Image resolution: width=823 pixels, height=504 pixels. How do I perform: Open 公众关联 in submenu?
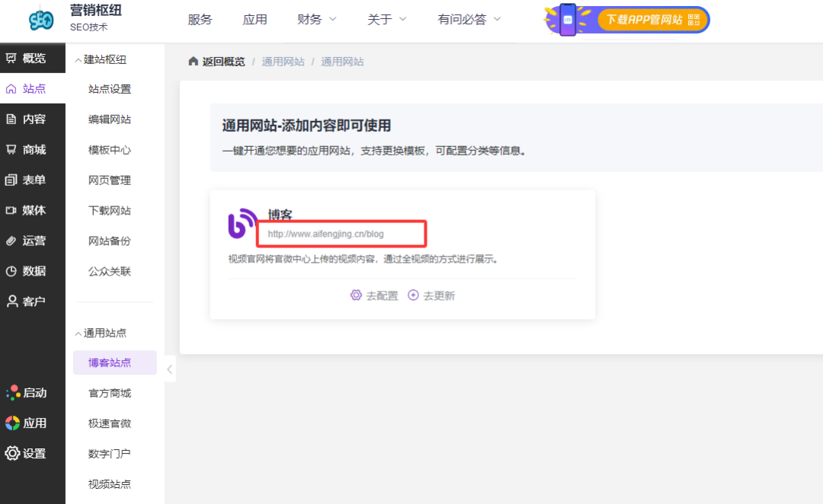click(110, 272)
